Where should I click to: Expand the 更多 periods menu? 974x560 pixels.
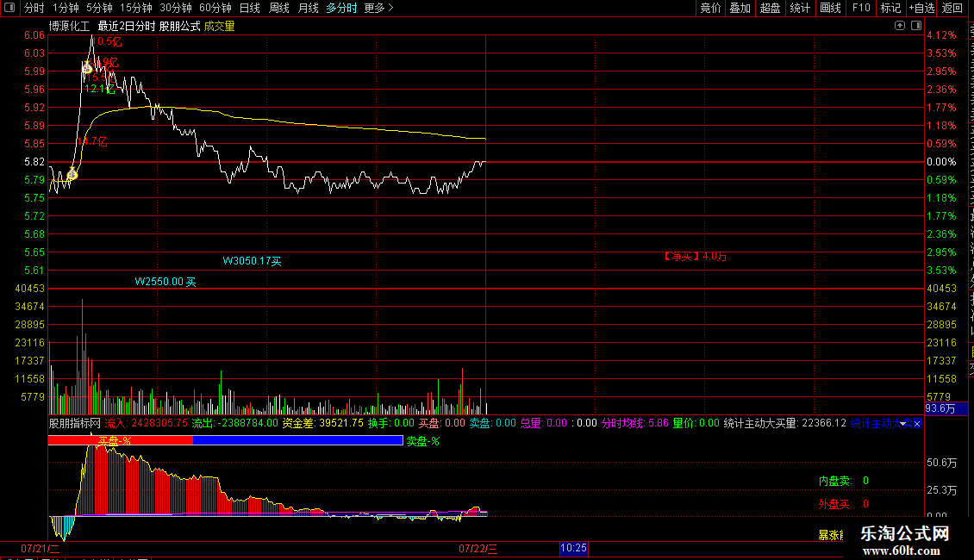[x=378, y=8]
